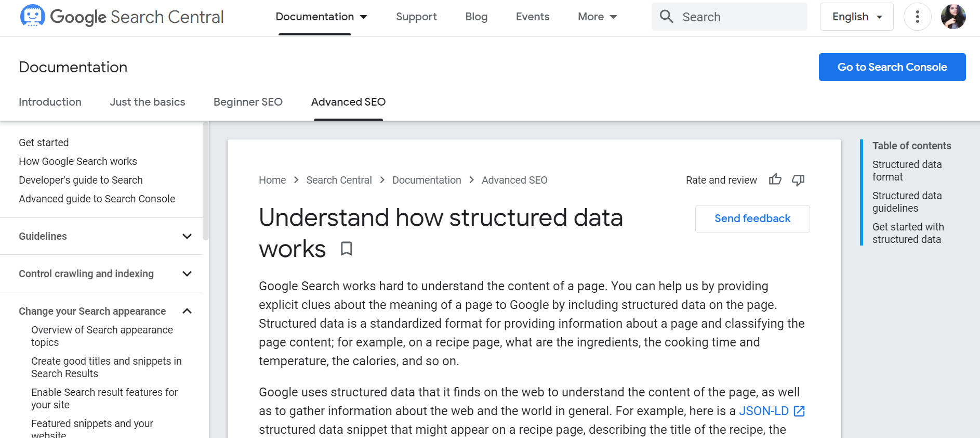Open Developer's guide to Search

click(x=81, y=180)
